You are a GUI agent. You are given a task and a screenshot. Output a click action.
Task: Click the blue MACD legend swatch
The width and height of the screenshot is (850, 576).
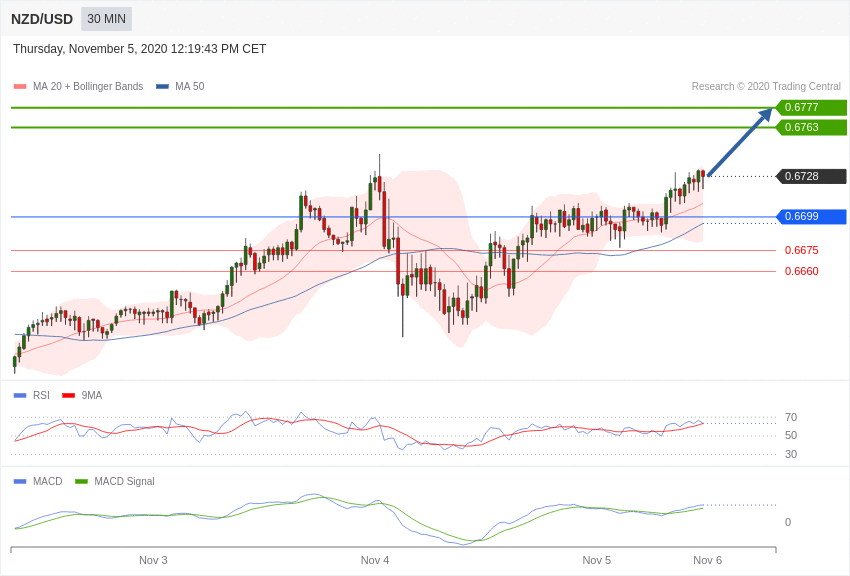point(20,481)
